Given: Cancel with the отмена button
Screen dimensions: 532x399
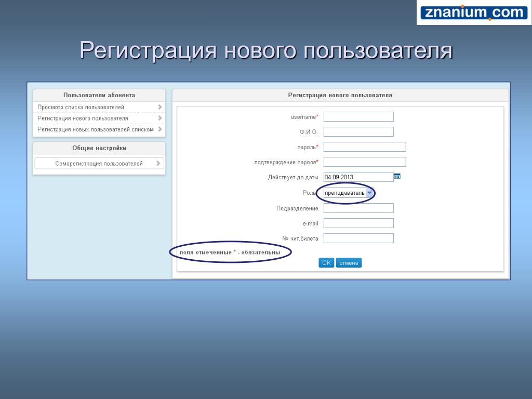Looking at the screenshot, I should click(x=349, y=262).
